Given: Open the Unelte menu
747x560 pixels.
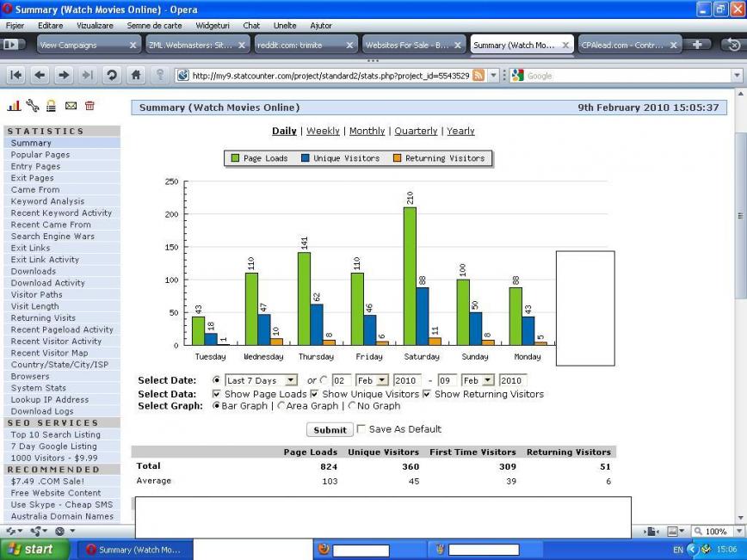Looking at the screenshot, I should pyautogui.click(x=285, y=26).
